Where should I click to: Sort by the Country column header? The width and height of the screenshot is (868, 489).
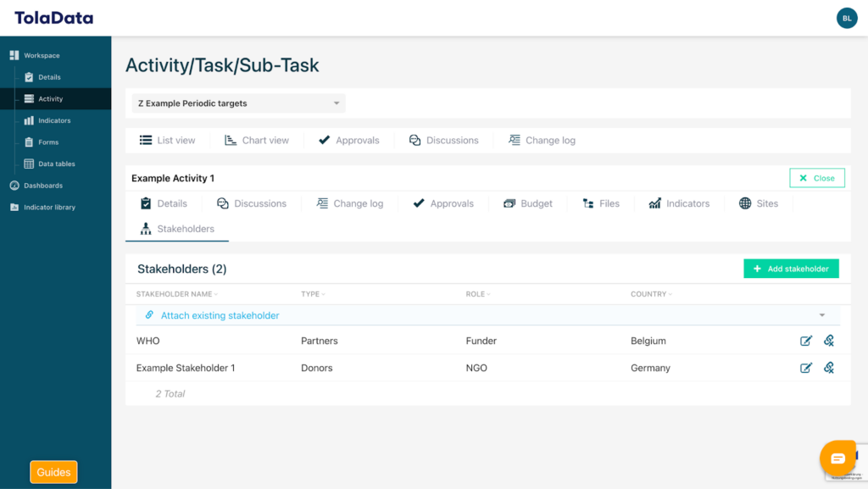[x=651, y=294]
